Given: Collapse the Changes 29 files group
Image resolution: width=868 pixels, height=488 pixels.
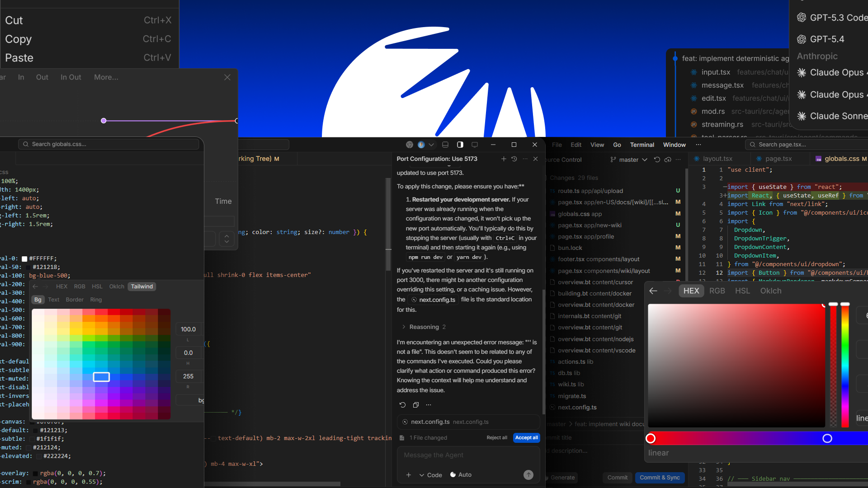Looking at the screenshot, I should (574, 178).
